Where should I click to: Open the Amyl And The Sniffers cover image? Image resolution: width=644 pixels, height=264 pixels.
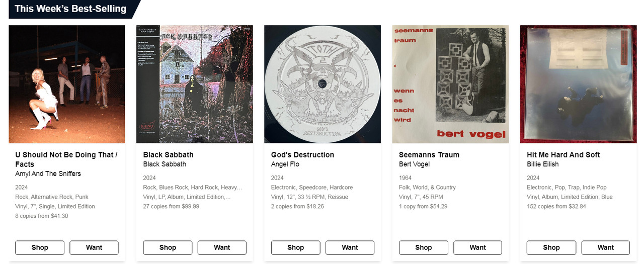tap(67, 84)
